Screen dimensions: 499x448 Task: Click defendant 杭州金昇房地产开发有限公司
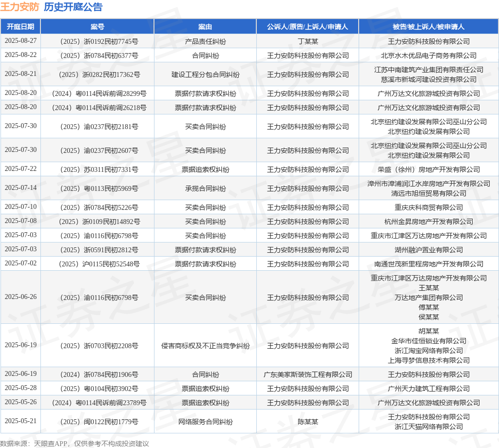tap(429, 222)
